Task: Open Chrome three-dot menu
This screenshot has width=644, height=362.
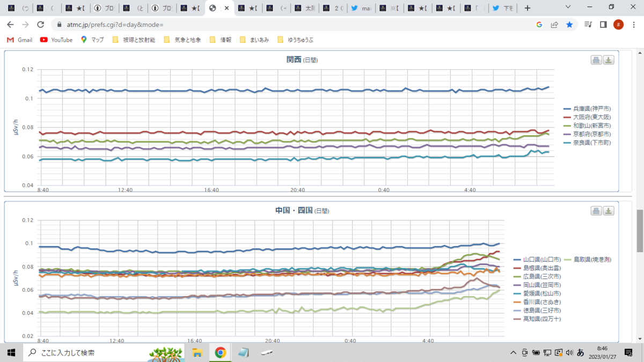Action: 634,25
